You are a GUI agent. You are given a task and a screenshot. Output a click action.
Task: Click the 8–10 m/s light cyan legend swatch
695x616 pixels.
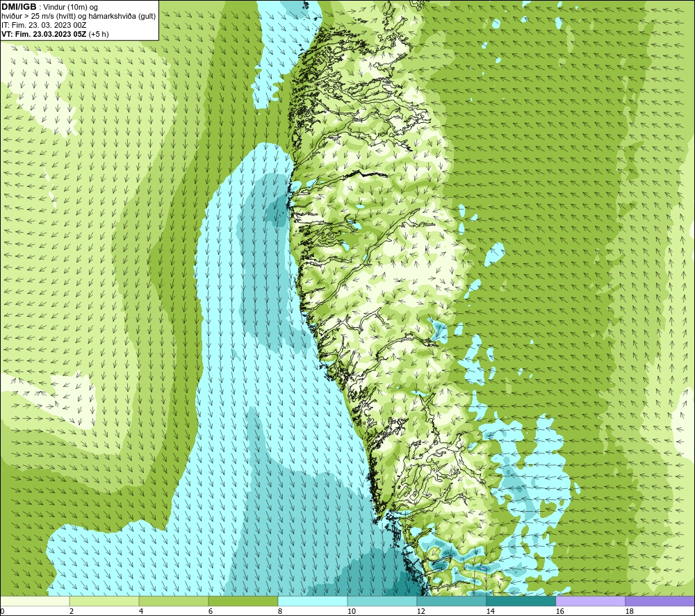[313, 601]
